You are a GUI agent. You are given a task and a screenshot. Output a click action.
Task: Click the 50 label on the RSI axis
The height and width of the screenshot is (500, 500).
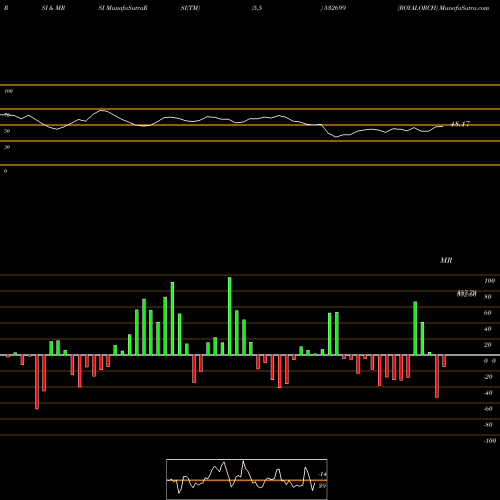tap(7, 131)
